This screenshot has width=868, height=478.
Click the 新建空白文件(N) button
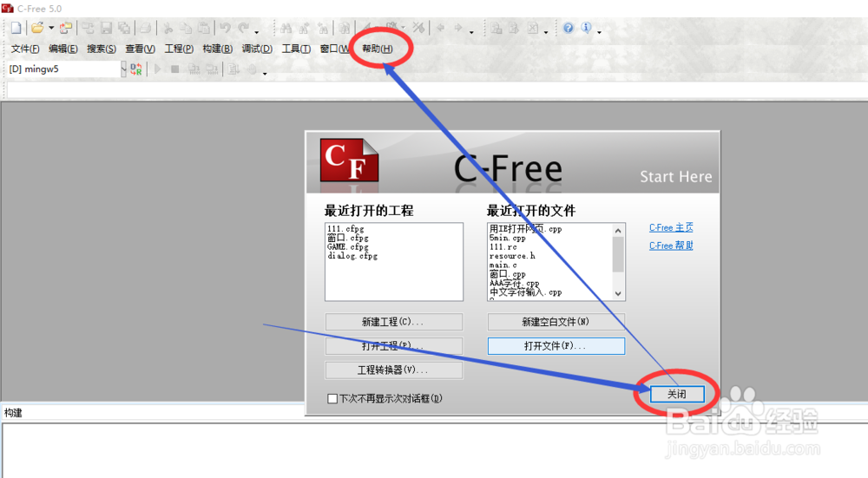(x=556, y=322)
